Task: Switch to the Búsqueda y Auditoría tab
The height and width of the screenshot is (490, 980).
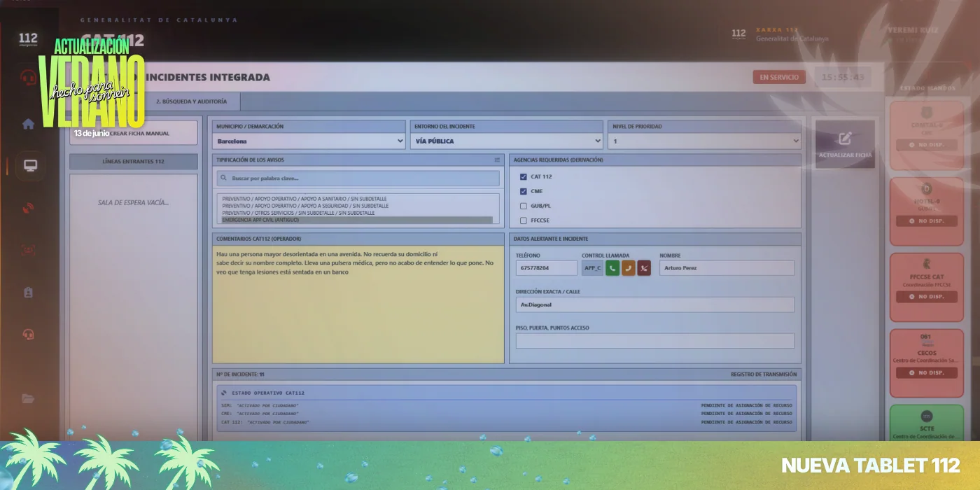Action: pos(191,101)
